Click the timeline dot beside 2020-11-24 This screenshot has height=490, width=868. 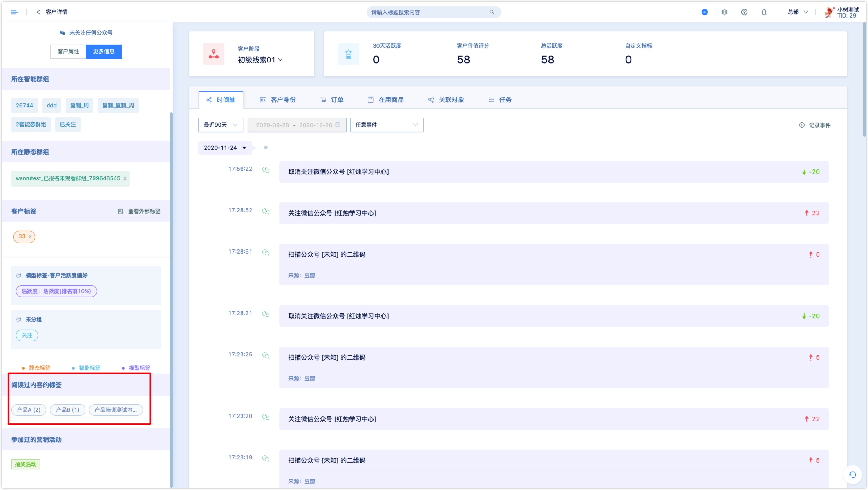click(266, 147)
